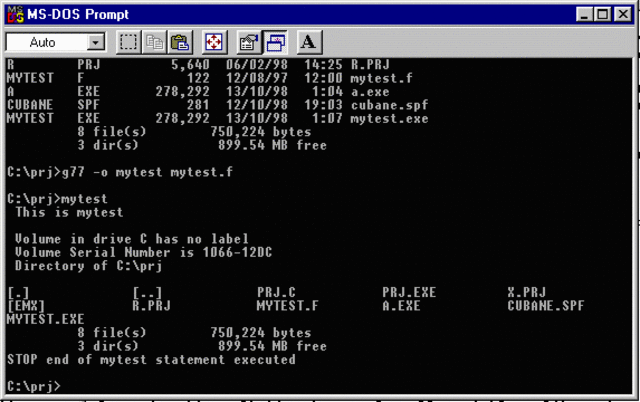The image size is (640, 402).
Task: Click the 5,640 file size value
Action: tap(190, 64)
